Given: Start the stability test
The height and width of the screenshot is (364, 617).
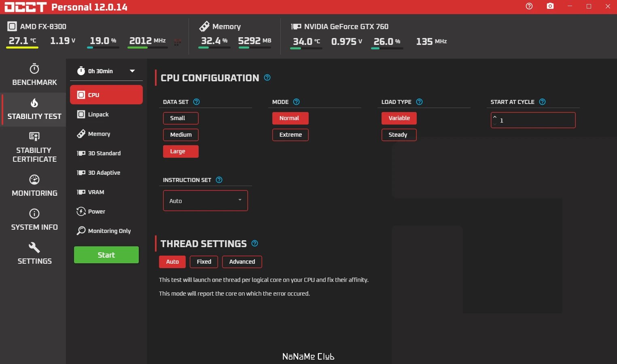Looking at the screenshot, I should pos(106,255).
